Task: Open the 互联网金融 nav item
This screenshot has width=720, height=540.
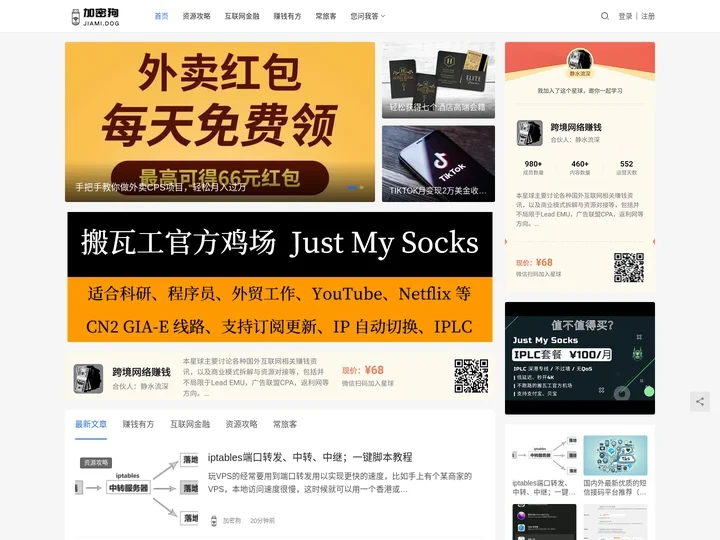Action: click(x=242, y=16)
